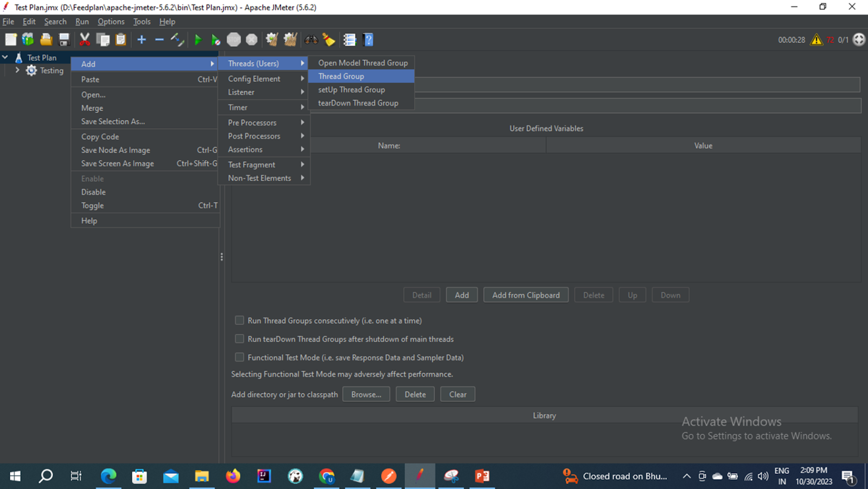
Task: Click the blue question mark Help icon
Action: tap(368, 40)
